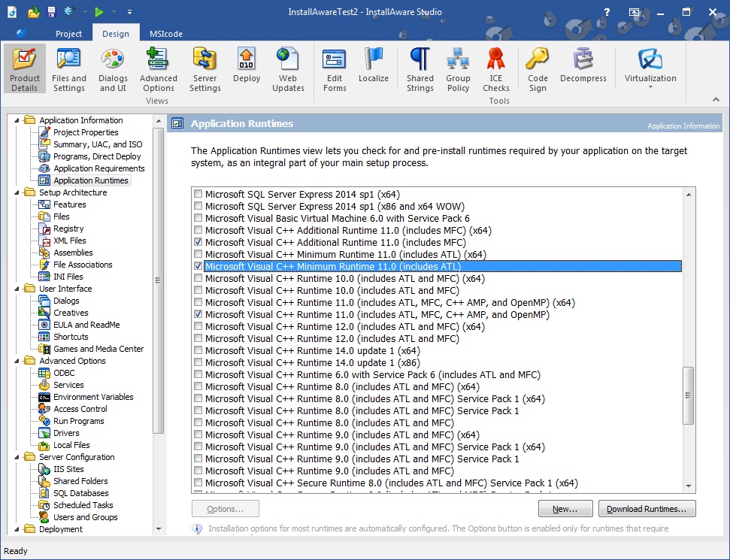Switch to the MSIcode ribbon tab
Viewport: 730px width, 560px height.
pyautogui.click(x=165, y=34)
